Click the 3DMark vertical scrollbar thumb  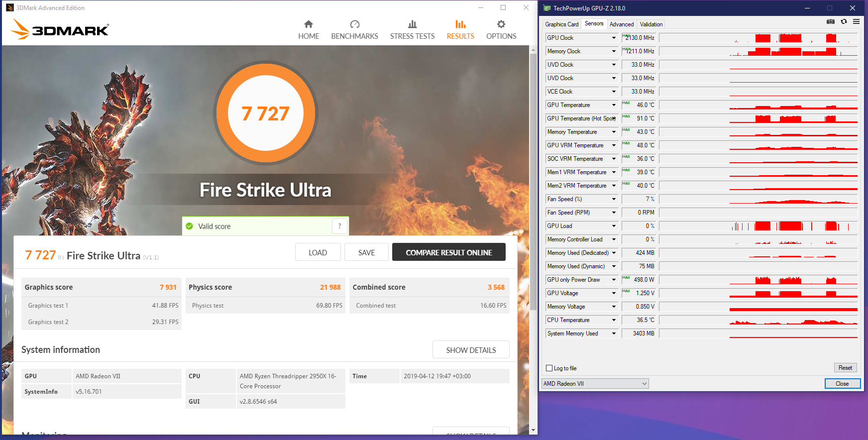[533, 182]
